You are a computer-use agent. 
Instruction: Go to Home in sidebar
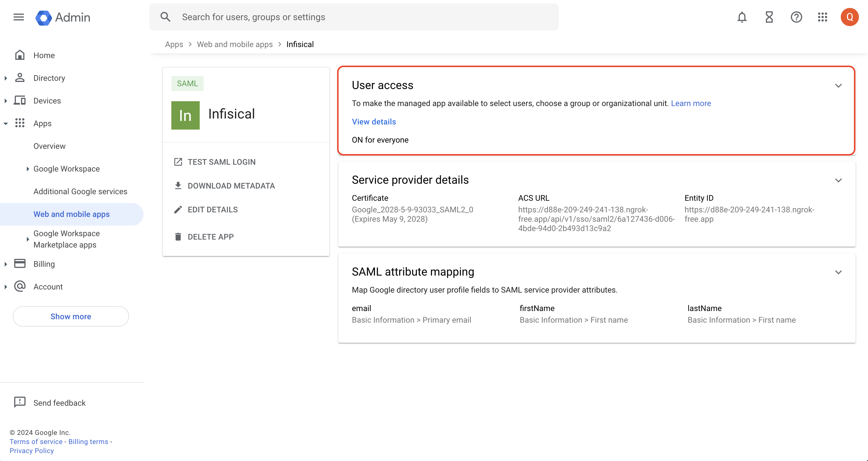tap(44, 55)
